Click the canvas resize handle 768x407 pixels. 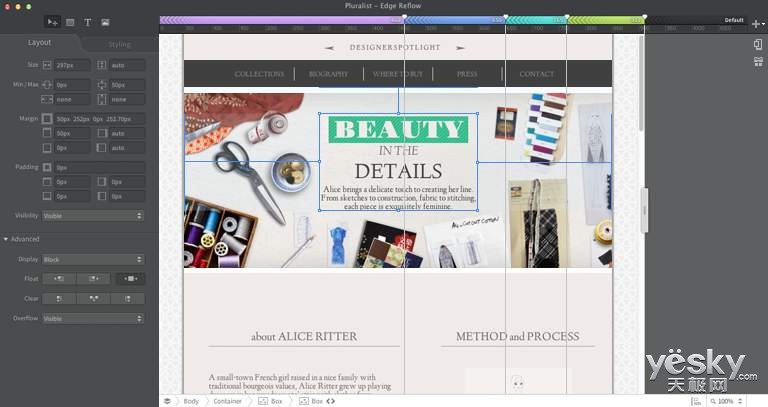tap(645, 210)
